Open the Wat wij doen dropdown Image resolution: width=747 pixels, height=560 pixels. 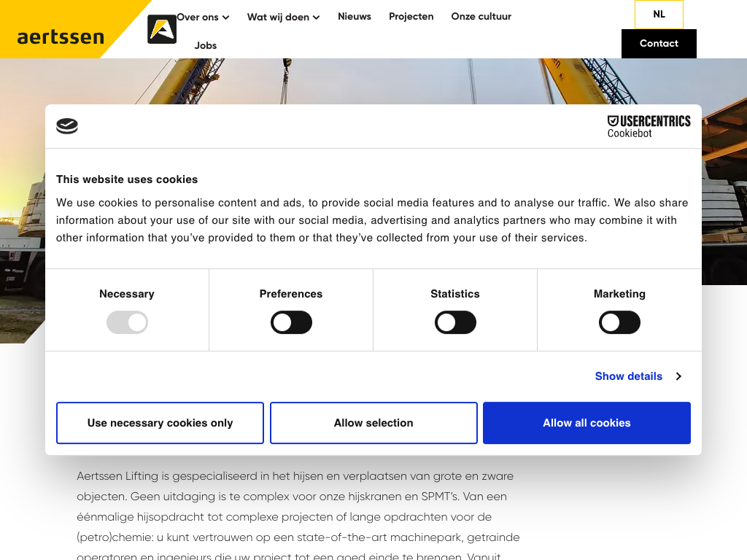click(283, 17)
